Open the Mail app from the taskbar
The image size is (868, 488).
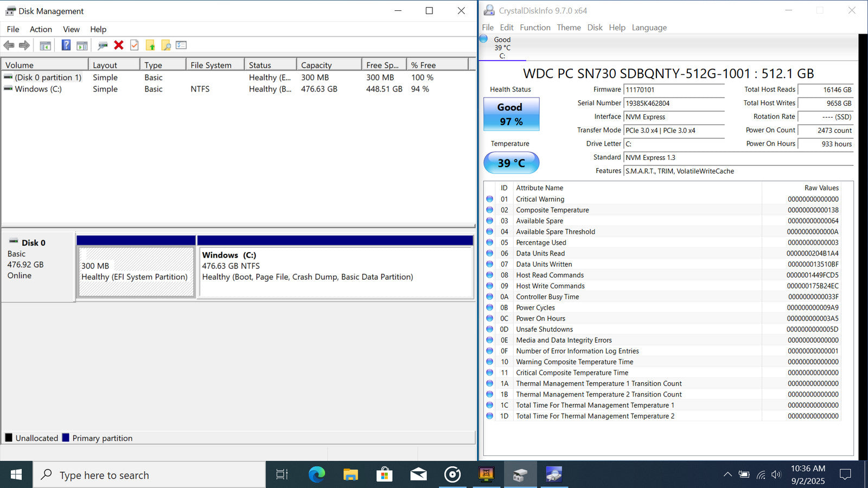tap(418, 475)
